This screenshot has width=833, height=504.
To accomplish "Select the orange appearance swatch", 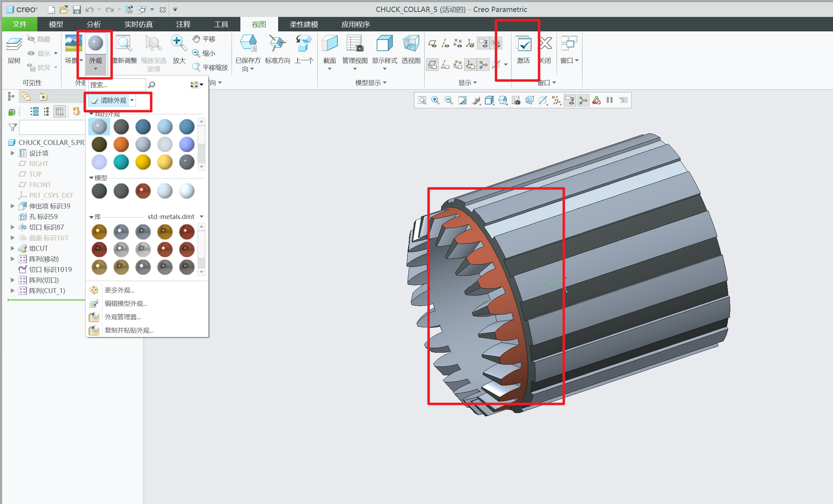I will (121, 145).
